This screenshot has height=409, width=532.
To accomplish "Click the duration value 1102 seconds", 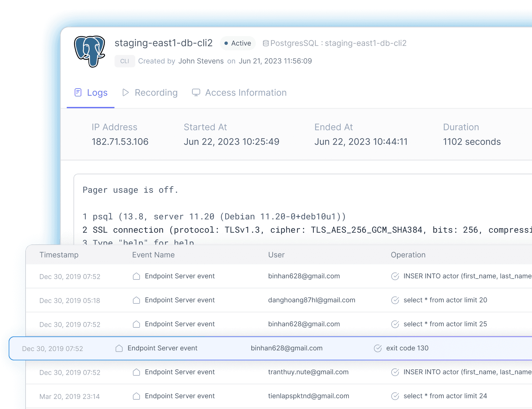I will pyautogui.click(x=472, y=142).
